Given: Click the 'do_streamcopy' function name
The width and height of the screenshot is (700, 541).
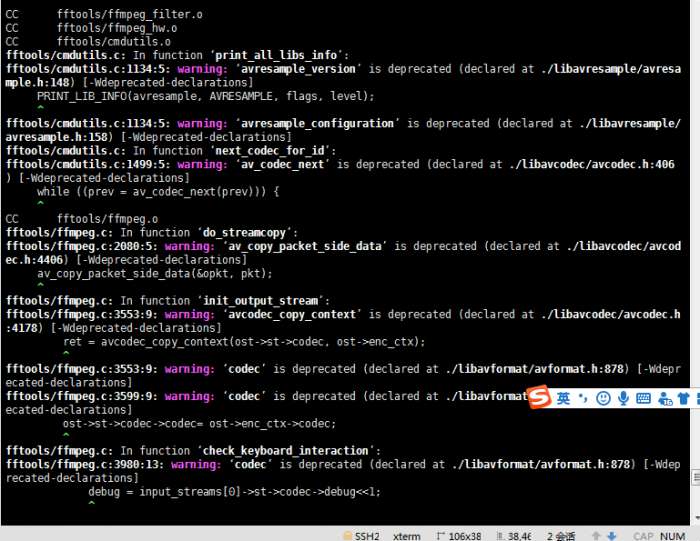Looking at the screenshot, I should [x=244, y=233].
